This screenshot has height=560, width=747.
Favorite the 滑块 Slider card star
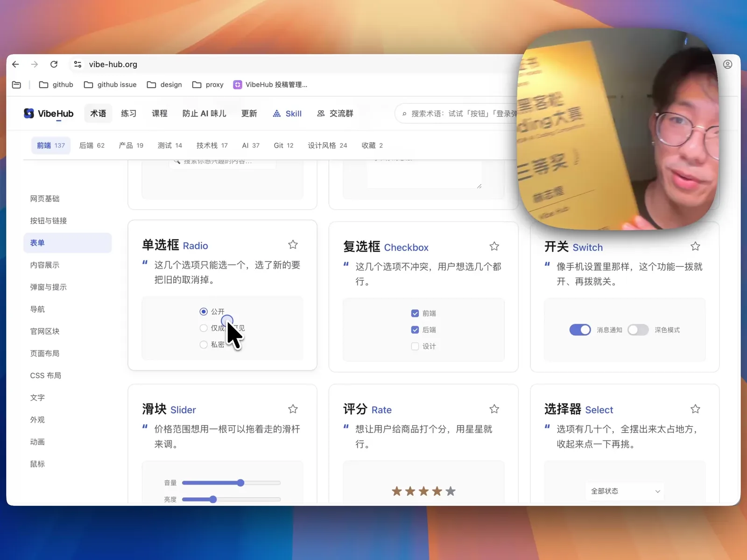pos(293,409)
